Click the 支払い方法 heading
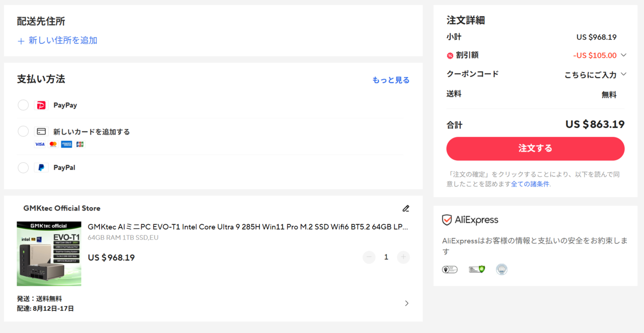Screen dimensions: 644x333 (41, 79)
